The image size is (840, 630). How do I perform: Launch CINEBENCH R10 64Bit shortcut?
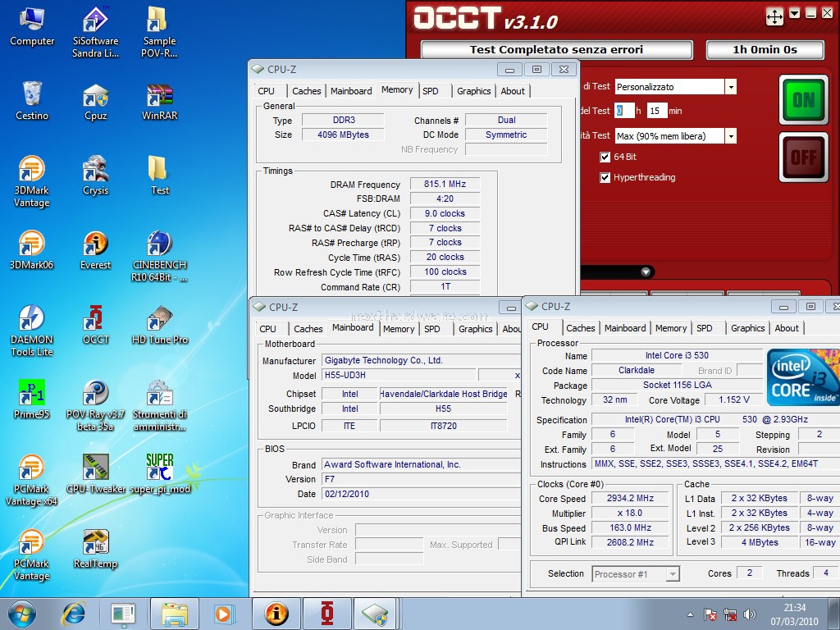pyautogui.click(x=159, y=256)
